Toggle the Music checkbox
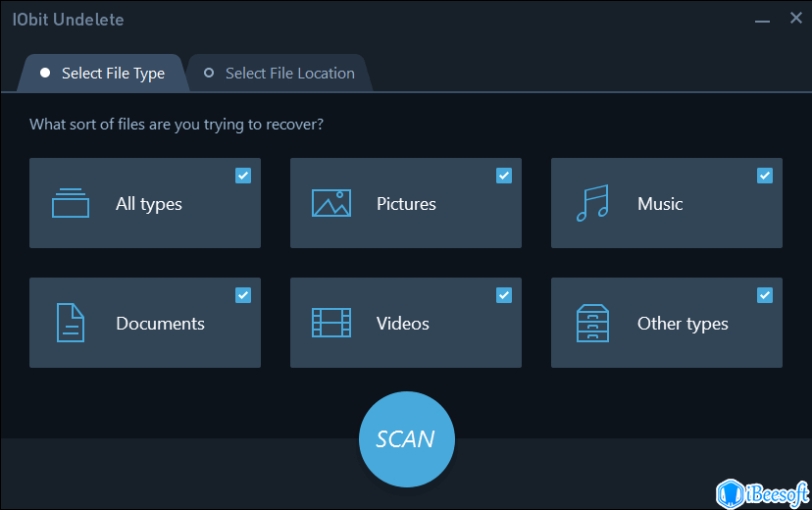Viewport: 812px width, 510px height. [x=765, y=176]
